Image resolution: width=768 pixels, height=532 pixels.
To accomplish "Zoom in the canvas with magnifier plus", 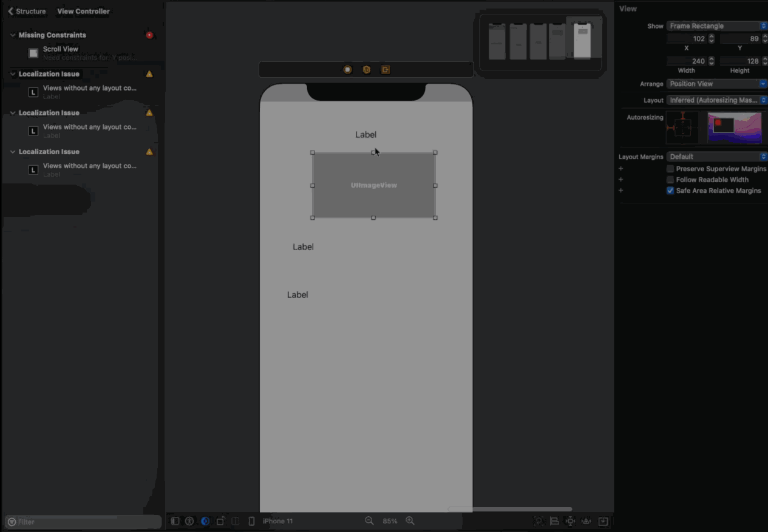I will pos(410,521).
